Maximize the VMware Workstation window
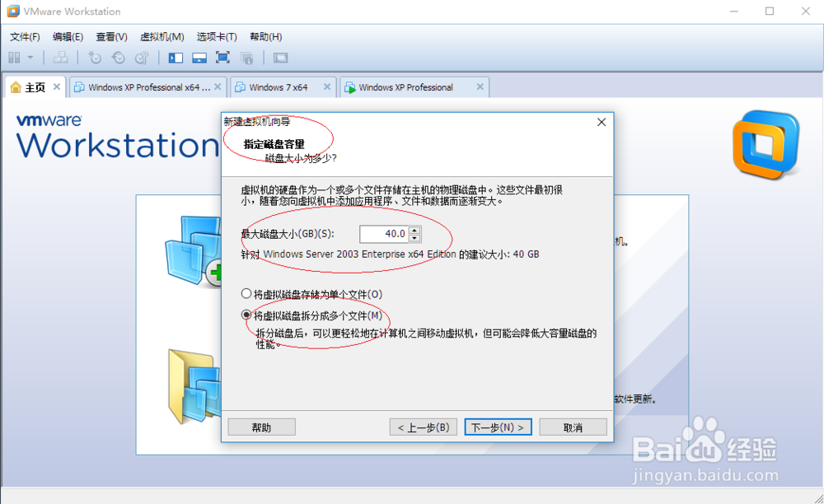This screenshot has width=824, height=504. pos(770,11)
